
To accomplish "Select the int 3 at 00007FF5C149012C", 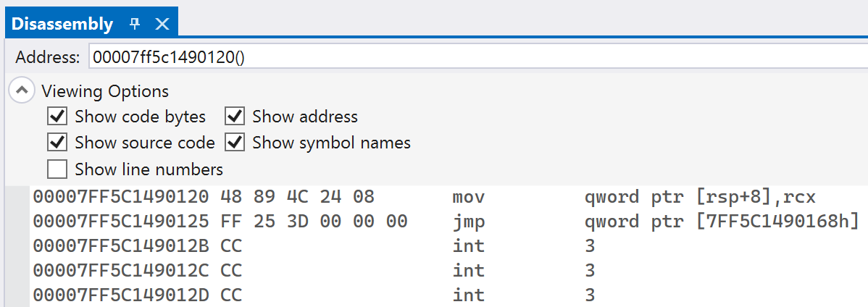I will tap(448, 271).
